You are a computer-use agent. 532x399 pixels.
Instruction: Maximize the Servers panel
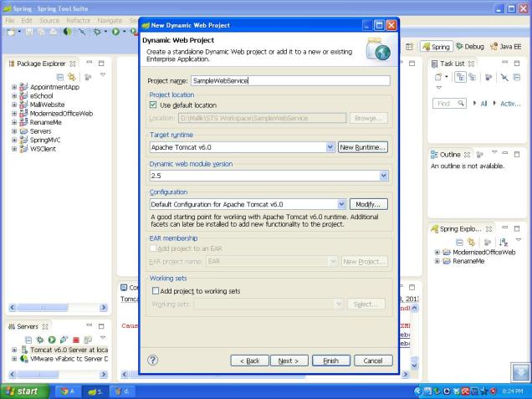(x=101, y=326)
